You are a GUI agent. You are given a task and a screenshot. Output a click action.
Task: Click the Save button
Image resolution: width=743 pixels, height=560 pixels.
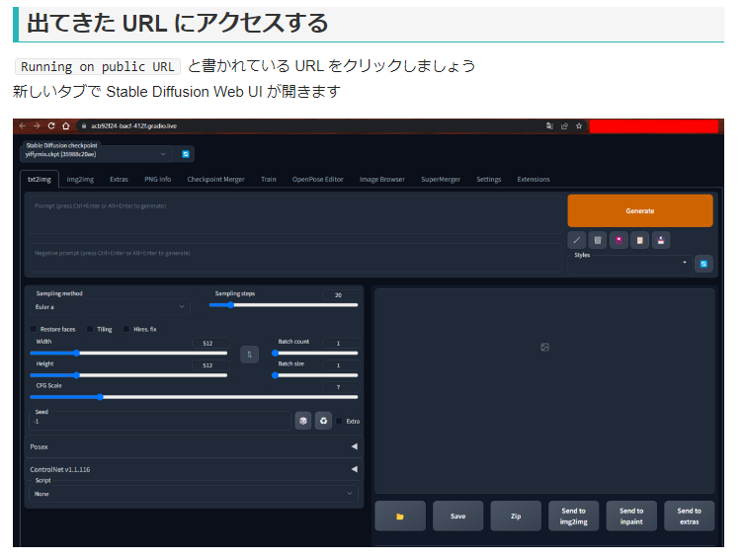pyautogui.click(x=457, y=516)
